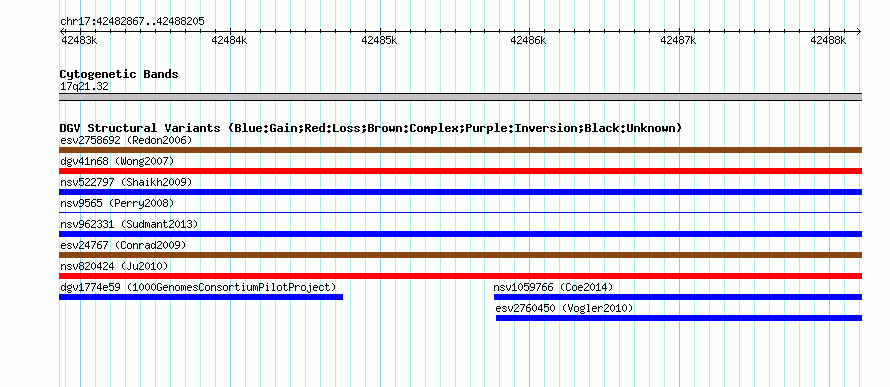This screenshot has height=387, width=890.
Task: Select the esv2760450 (Vogler2010) blue bar
Action: tap(679, 318)
